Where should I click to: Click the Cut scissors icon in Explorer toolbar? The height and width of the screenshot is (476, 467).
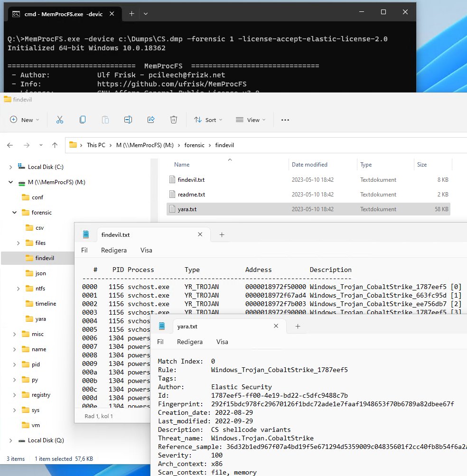(60, 120)
